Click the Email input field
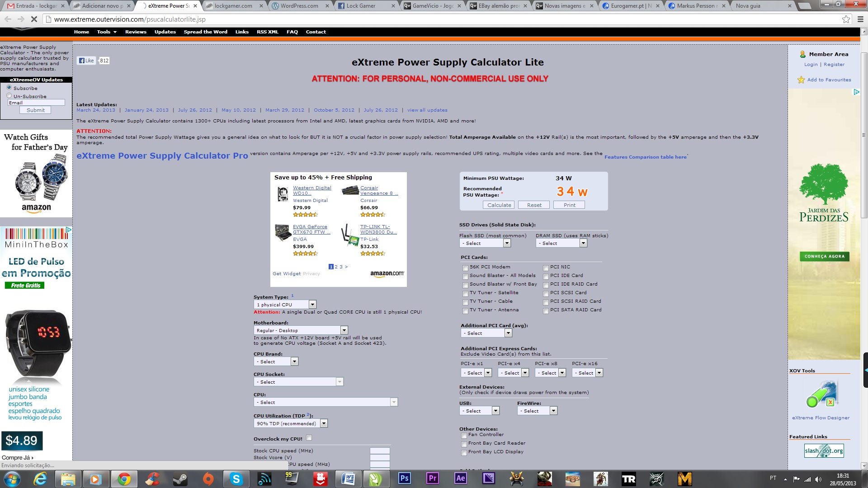This screenshot has height=488, width=868. coord(36,103)
